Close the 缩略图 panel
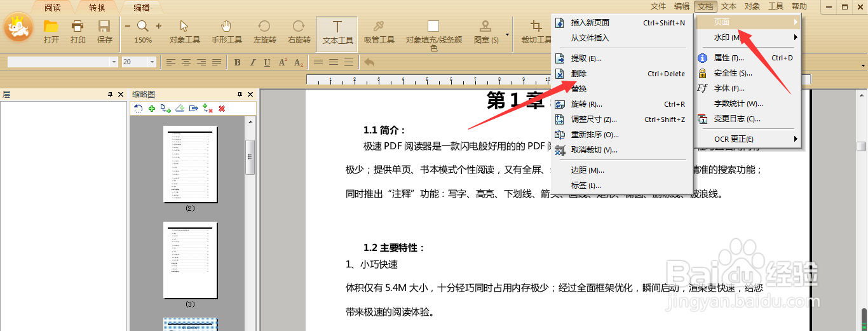This screenshot has height=331, width=868. (x=250, y=94)
